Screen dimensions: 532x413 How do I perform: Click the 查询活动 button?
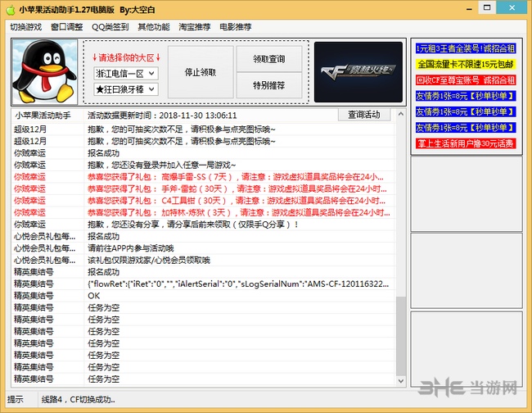364,115
